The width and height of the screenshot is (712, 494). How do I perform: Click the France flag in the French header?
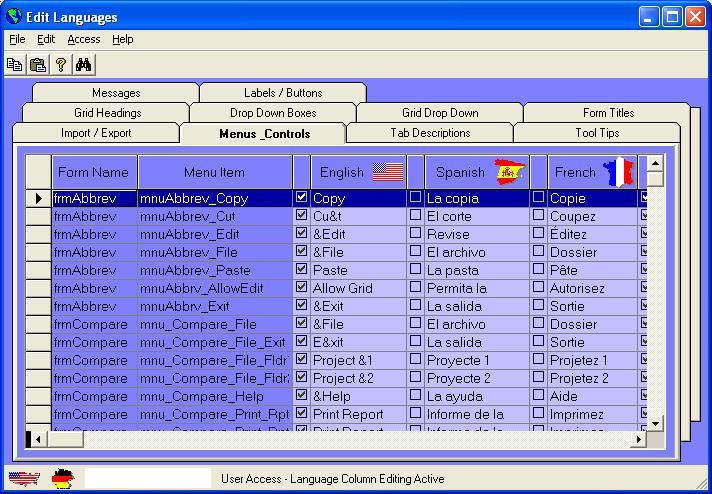619,172
